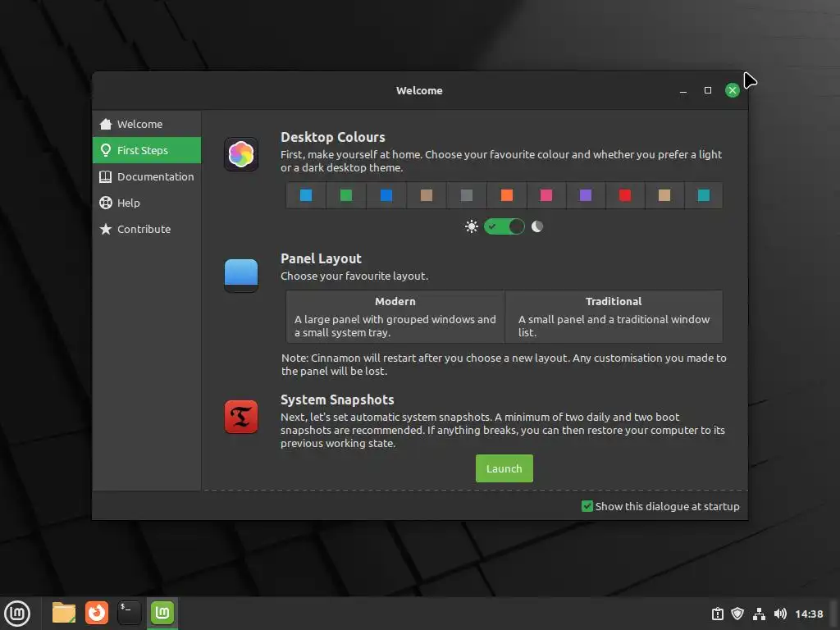Pick the darker blue colour swatch
Viewport: 840px width, 630px height.
point(386,195)
